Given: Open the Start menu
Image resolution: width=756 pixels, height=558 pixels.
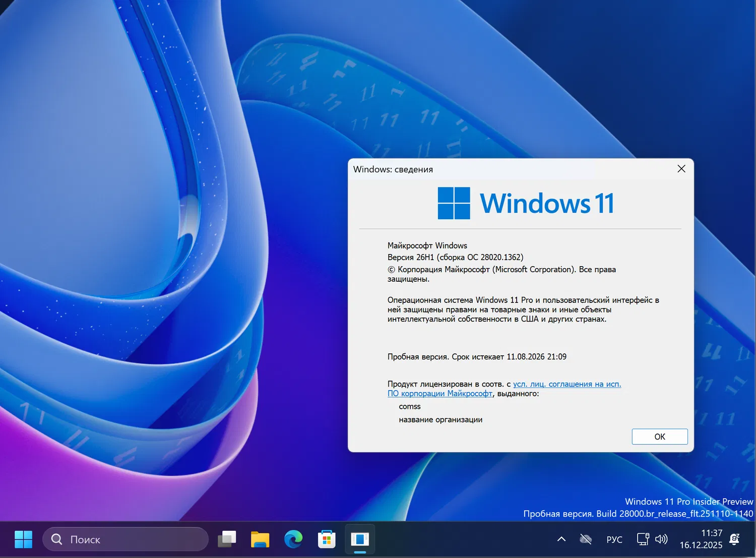Looking at the screenshot, I should click(x=23, y=539).
